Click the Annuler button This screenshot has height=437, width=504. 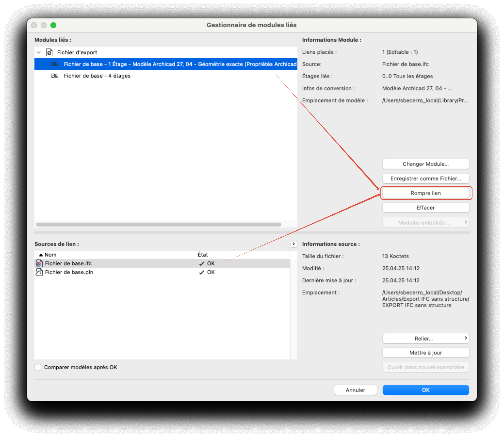[355, 390]
